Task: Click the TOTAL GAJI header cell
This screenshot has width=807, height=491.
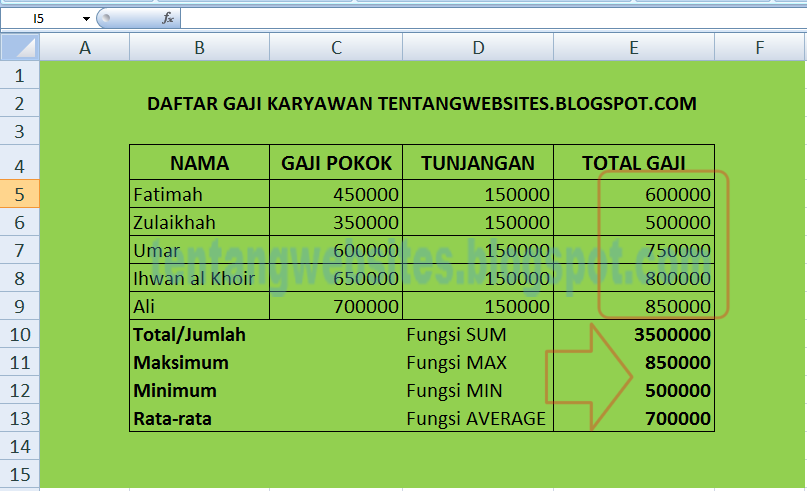Action: click(634, 163)
